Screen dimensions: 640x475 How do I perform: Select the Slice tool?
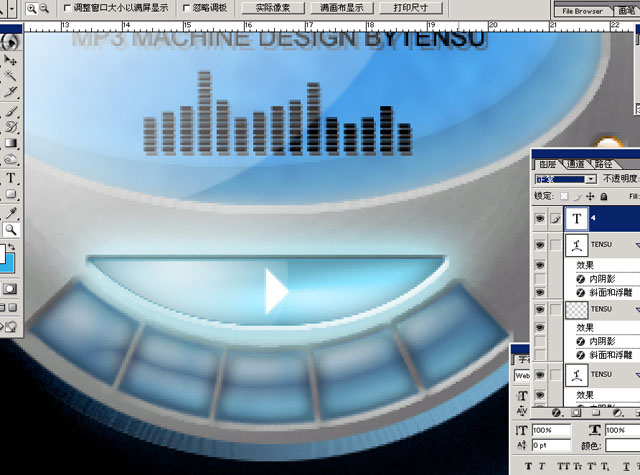[x=10, y=92]
